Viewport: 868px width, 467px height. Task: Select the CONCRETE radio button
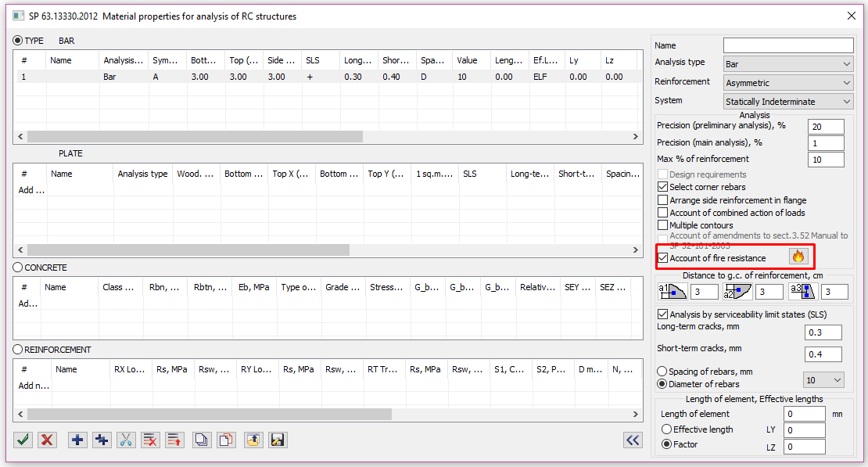(18, 268)
